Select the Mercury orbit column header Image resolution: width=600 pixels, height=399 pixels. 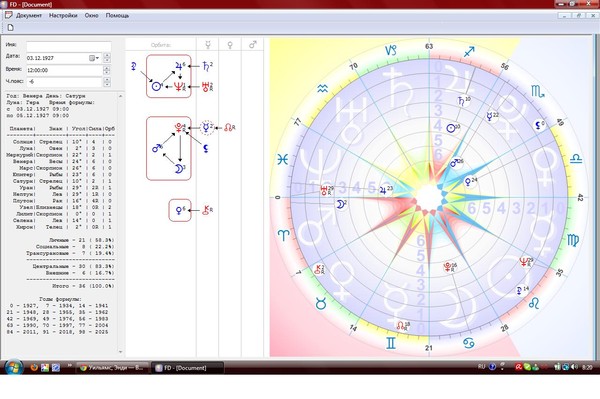[208, 45]
